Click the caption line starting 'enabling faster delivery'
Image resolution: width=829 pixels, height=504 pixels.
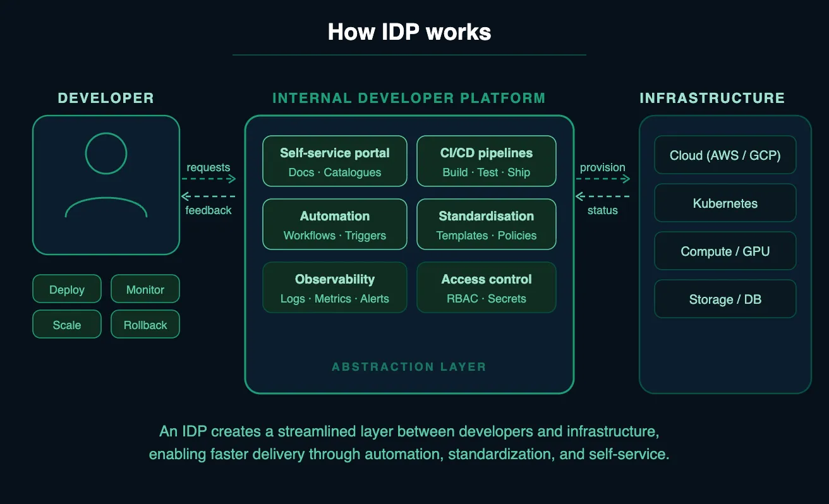[x=409, y=454]
